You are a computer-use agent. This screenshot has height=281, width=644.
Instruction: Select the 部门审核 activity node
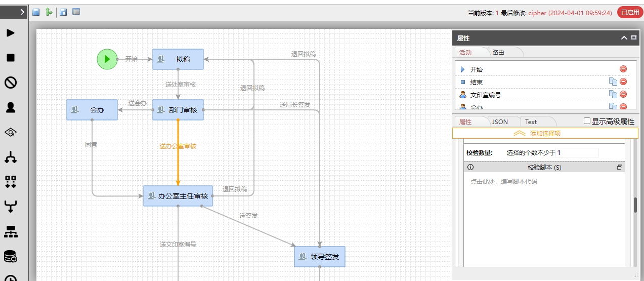tap(178, 110)
